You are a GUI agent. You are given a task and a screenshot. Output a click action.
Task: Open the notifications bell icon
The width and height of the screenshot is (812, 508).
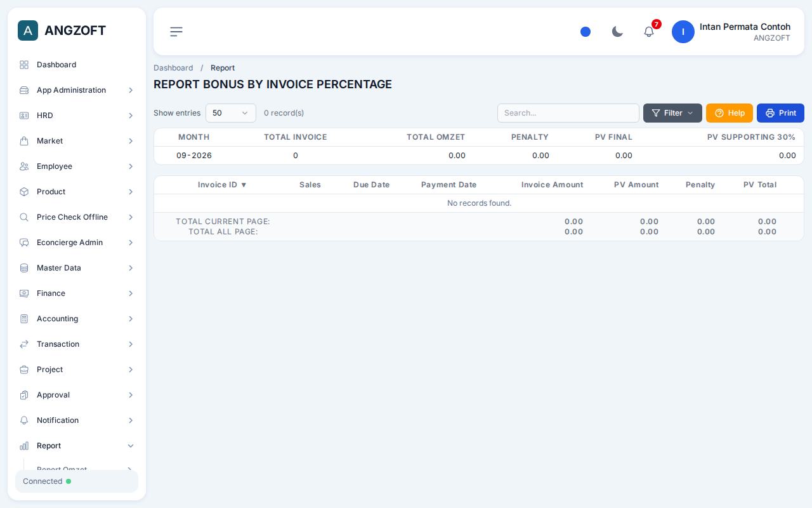tap(649, 32)
